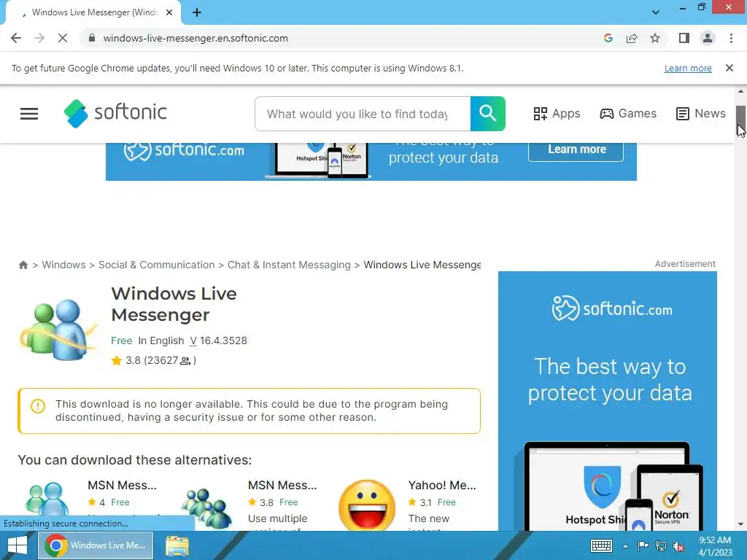The height and width of the screenshot is (560, 747).
Task: Open Chat & Instant Messaging breadcrumb link
Action: 289,265
